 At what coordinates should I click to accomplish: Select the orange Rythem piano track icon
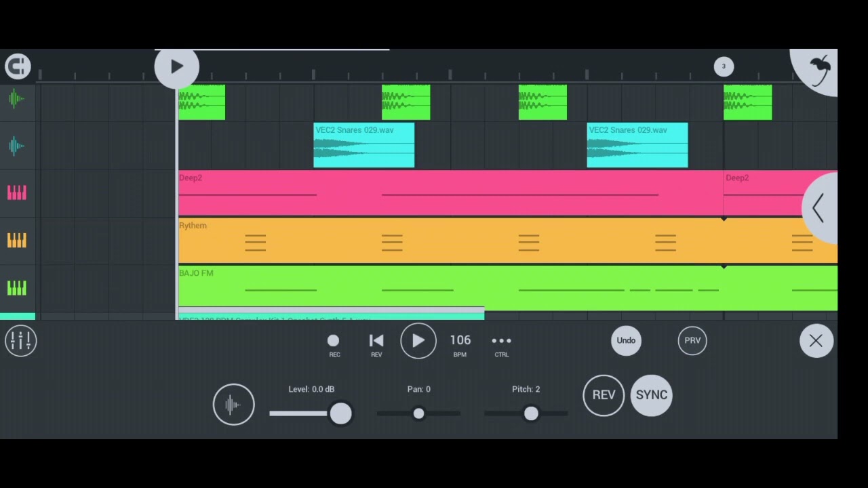[x=17, y=241]
